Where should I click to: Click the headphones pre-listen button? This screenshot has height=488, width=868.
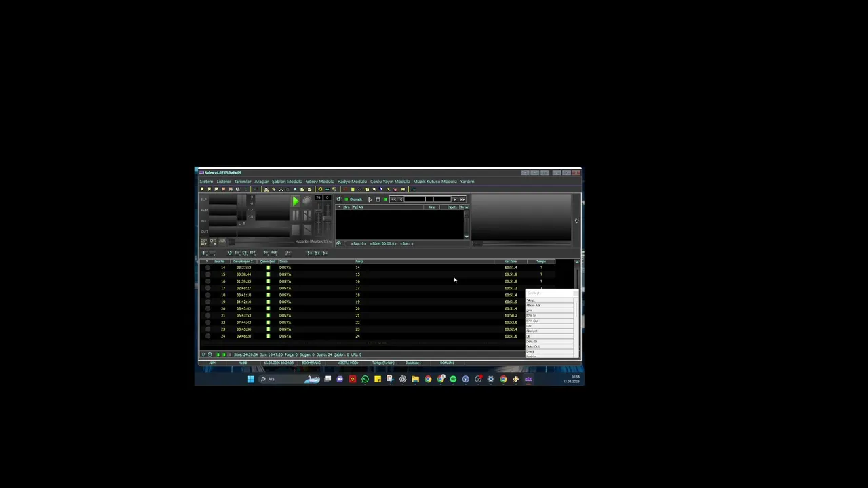click(307, 201)
